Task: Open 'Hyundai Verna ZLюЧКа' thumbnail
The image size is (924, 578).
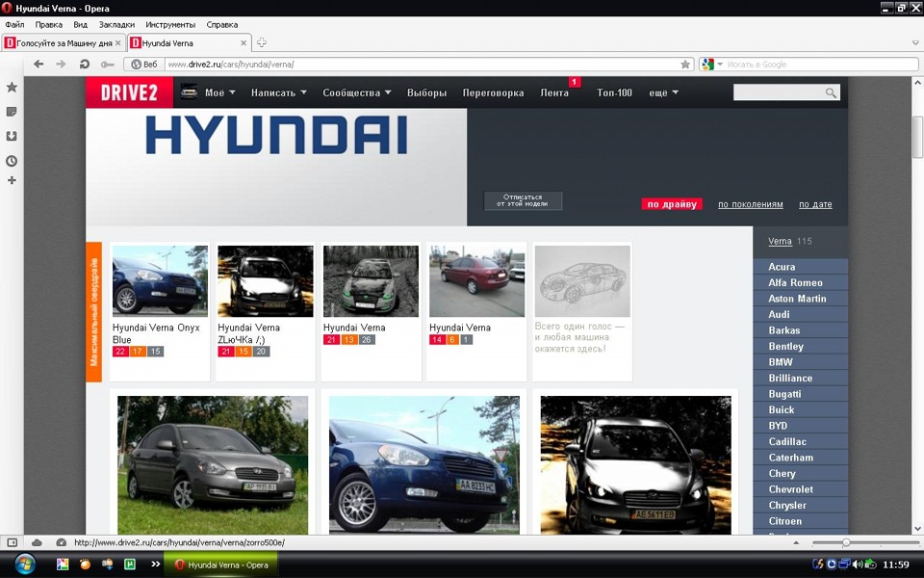Action: click(x=266, y=281)
